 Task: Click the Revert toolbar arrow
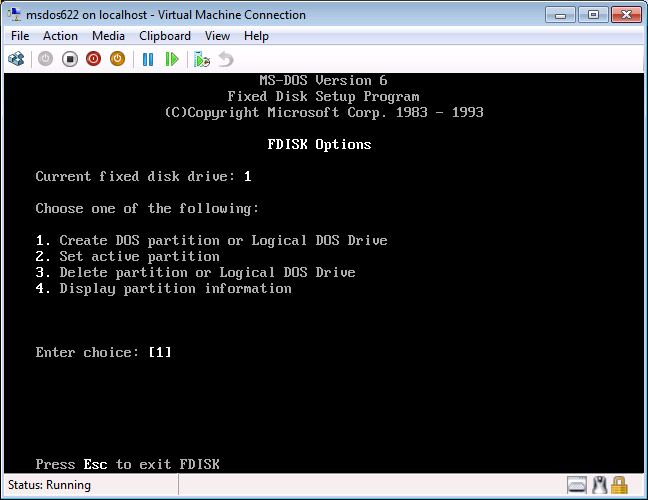coord(226,60)
